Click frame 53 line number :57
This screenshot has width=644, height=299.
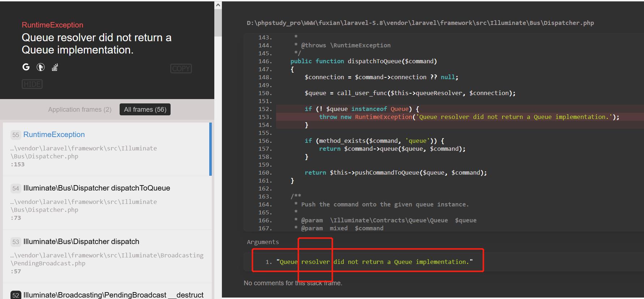point(16,271)
